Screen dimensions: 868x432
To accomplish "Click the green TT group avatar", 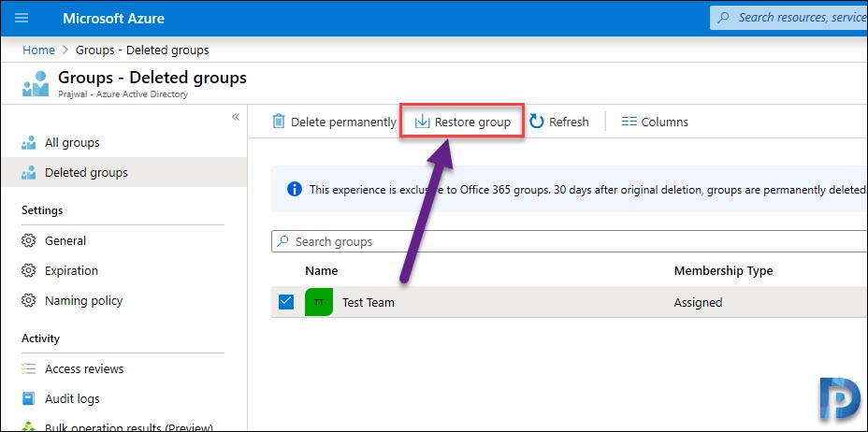I will pos(319,303).
